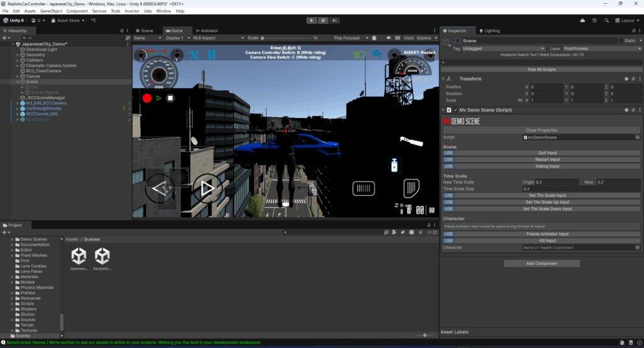Open Transform component presets icon

(633, 79)
